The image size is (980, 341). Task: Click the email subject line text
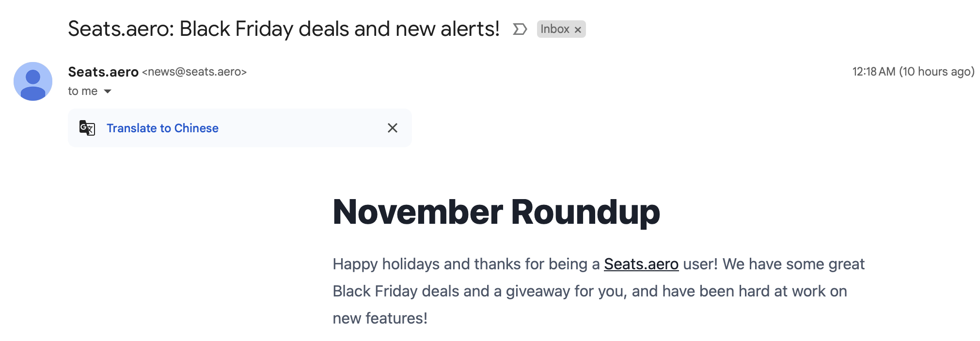pyautogui.click(x=284, y=29)
